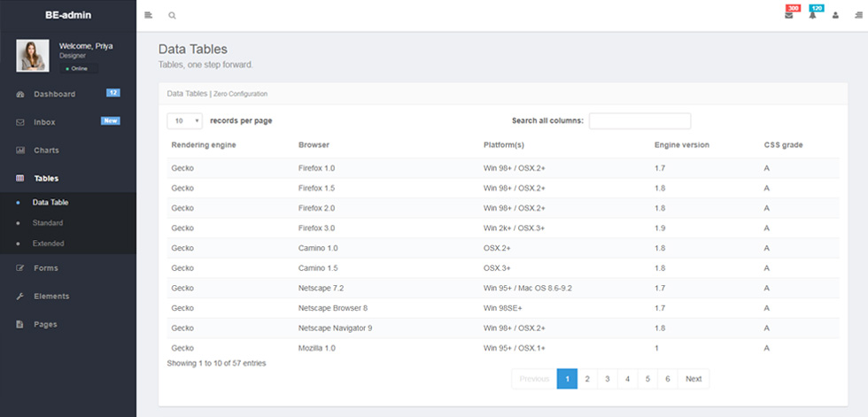The image size is (868, 417).
Task: Click the Inbox envelope icon in sidebar
Action: tap(20, 122)
